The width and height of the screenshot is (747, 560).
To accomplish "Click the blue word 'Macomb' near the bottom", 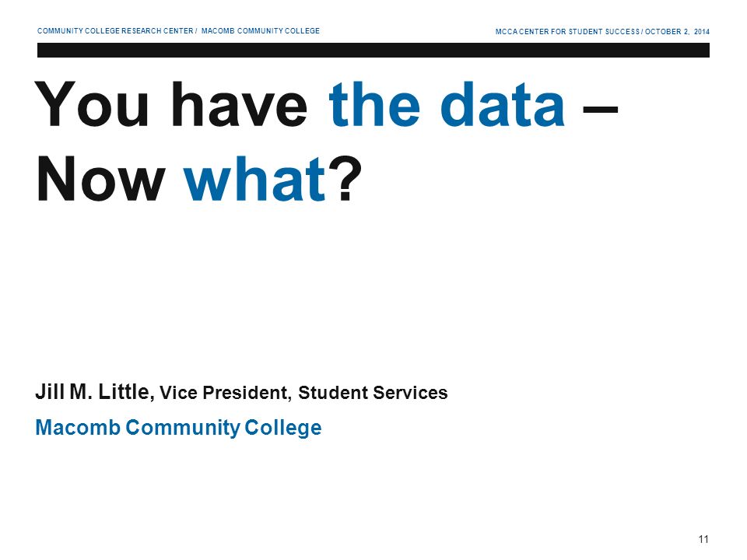I will (x=78, y=427).
